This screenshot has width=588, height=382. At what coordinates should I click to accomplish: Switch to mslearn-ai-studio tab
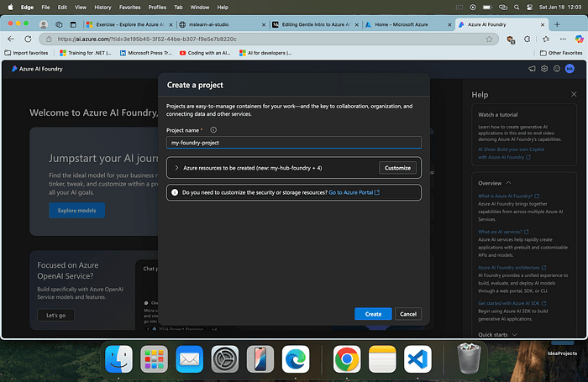click(x=222, y=24)
